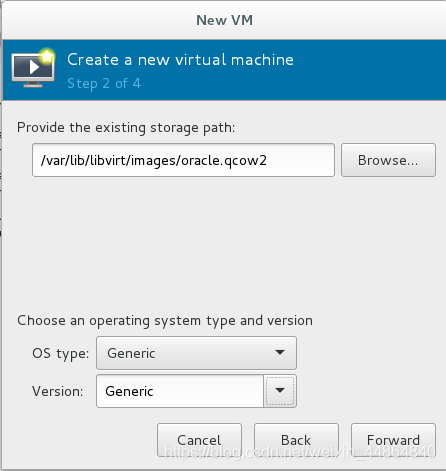Click the 'Step 2 of 4' text
Screen dimensions: 446x471
point(104,83)
